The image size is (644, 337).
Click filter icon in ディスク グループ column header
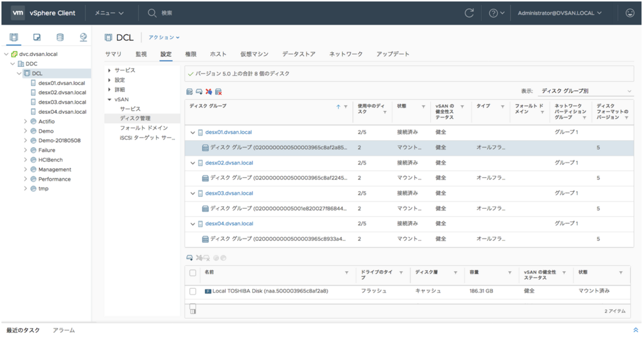(x=346, y=107)
